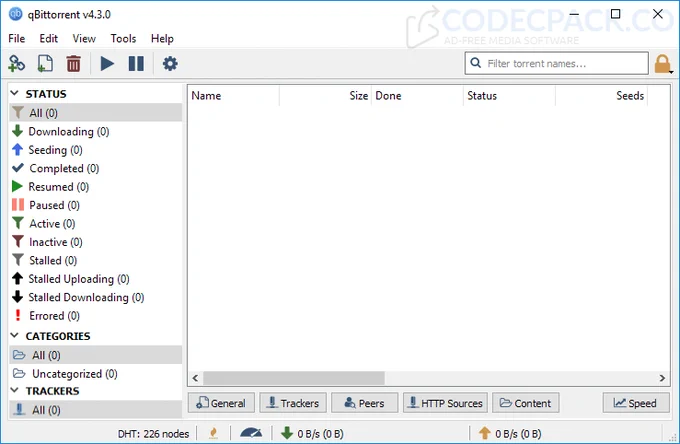Minimize the qBittorrent window
The height and width of the screenshot is (444, 680).
click(x=574, y=14)
